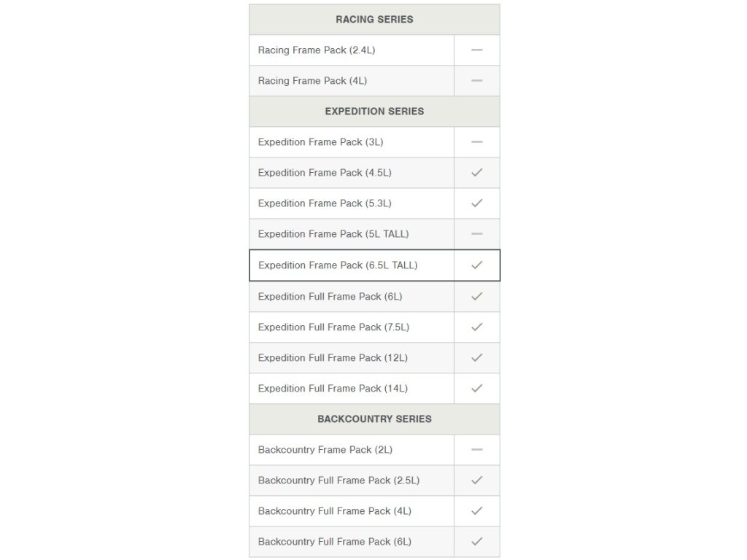
Task: Click checkmark beside Expedition Full Frame Pack (14L)
Action: pyautogui.click(x=477, y=389)
